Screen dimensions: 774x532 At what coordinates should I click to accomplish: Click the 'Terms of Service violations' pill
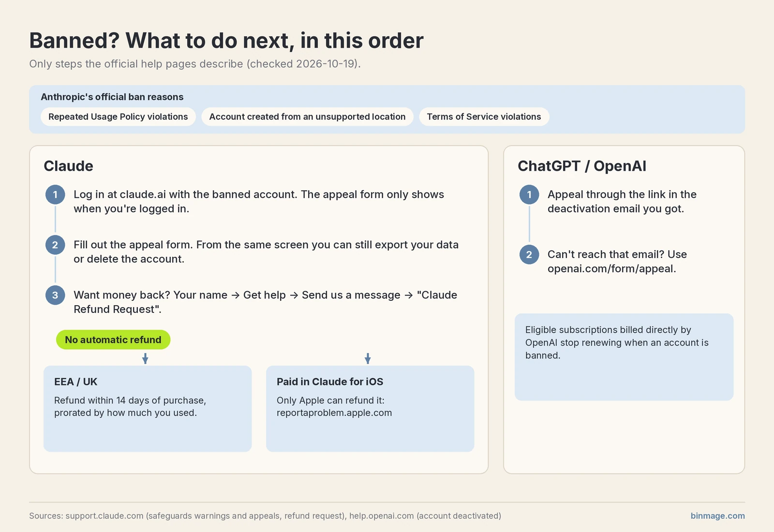[484, 117]
